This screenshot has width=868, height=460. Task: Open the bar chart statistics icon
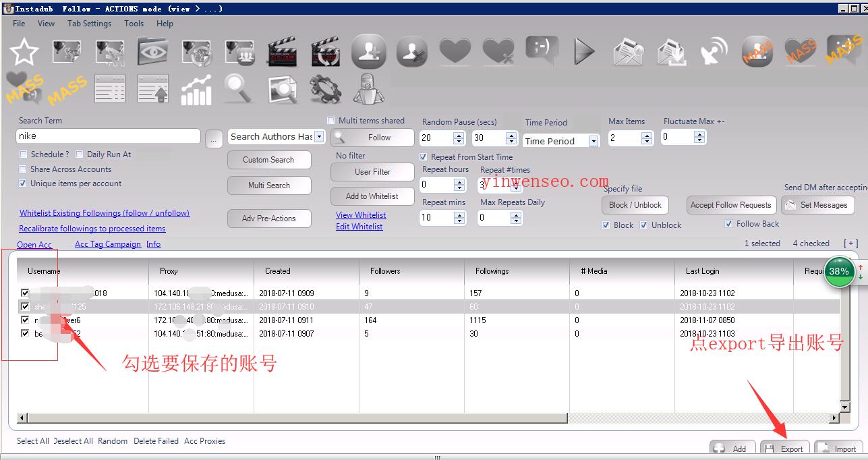(x=196, y=90)
